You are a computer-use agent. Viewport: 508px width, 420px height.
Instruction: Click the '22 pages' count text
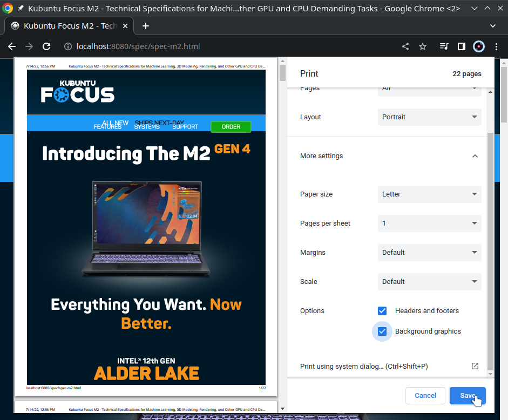467,74
